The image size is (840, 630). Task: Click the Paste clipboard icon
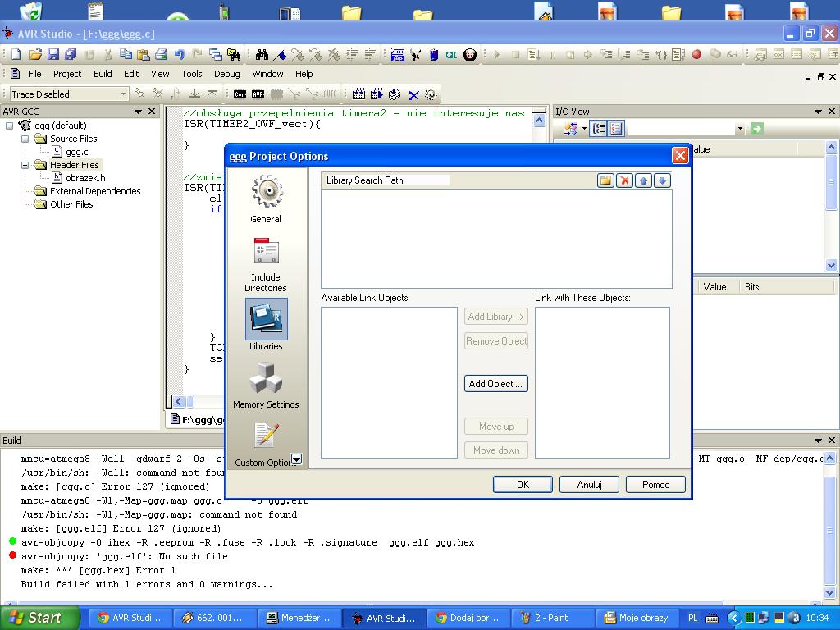pyautogui.click(x=143, y=54)
